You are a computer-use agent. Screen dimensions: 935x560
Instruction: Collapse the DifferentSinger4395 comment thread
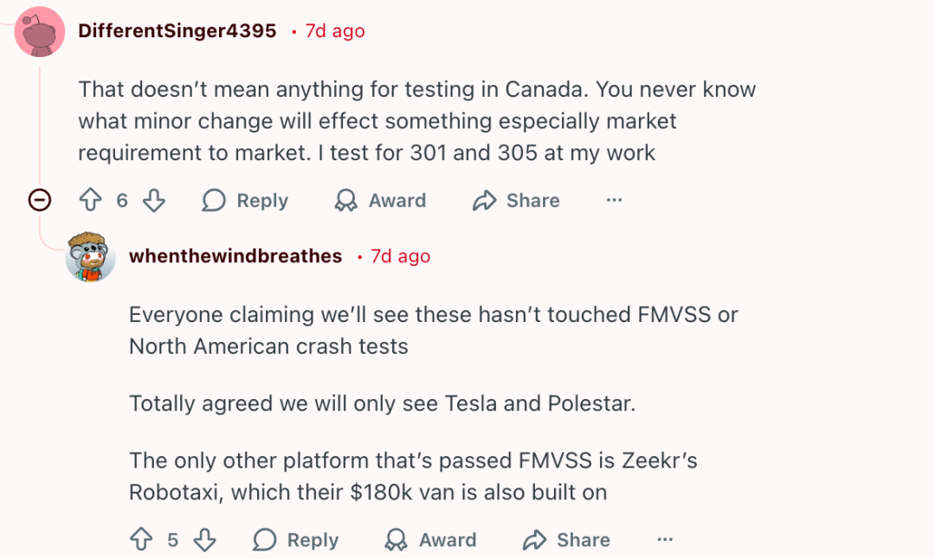[40, 201]
